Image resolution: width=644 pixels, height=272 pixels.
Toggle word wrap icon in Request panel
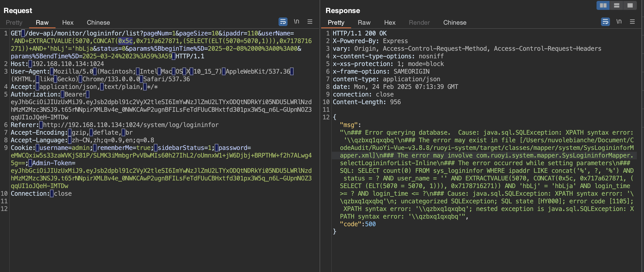click(x=283, y=22)
